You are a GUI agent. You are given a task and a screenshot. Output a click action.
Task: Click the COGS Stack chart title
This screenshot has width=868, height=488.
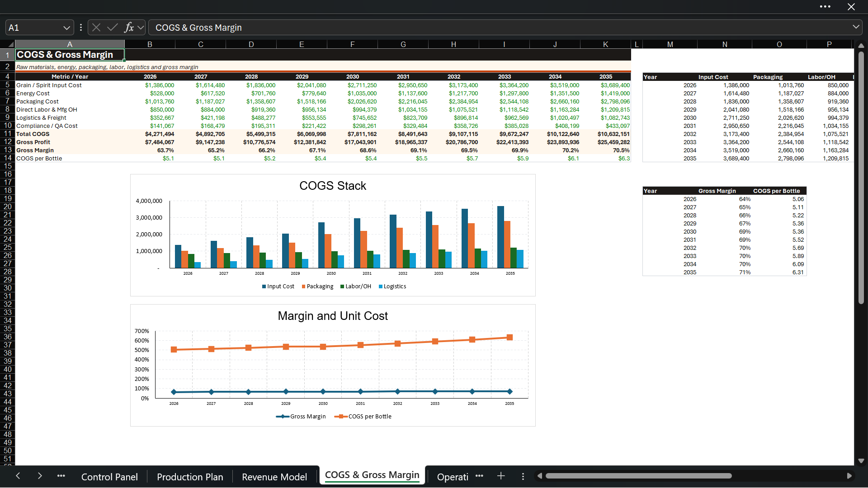click(x=333, y=186)
